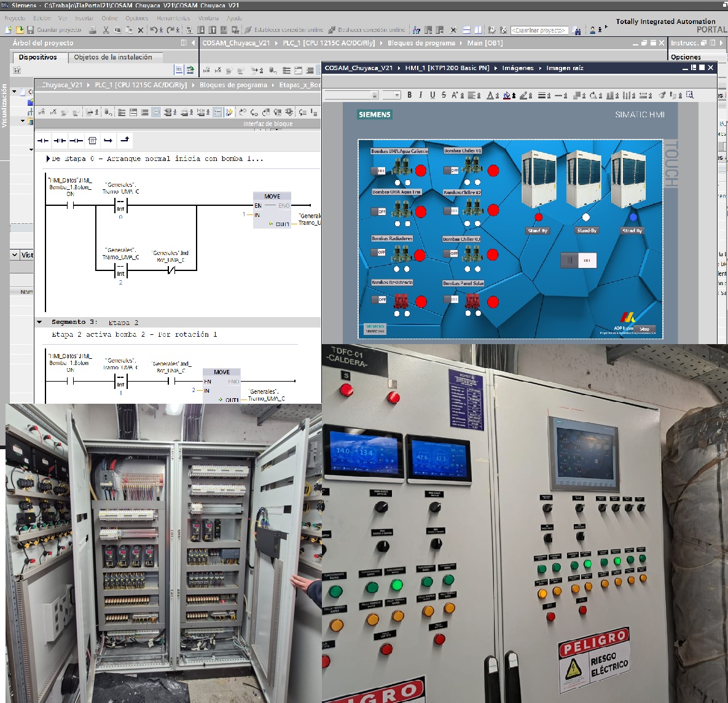Toggle the Bombas UMA Agua Caliente switch
728x703 pixels.
(378, 171)
